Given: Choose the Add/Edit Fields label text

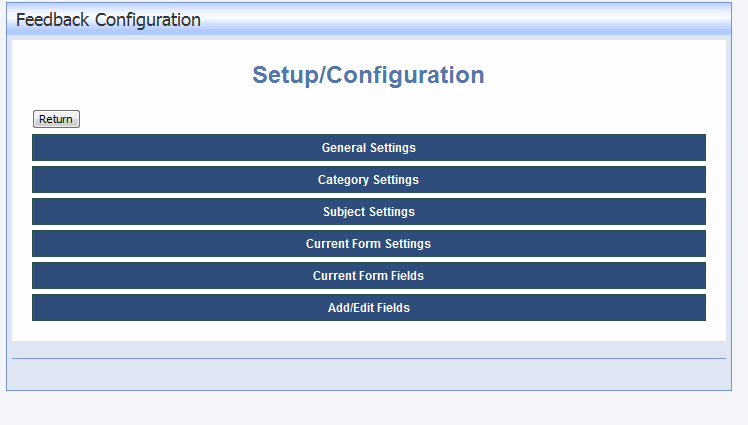Looking at the screenshot, I should pos(369,308).
